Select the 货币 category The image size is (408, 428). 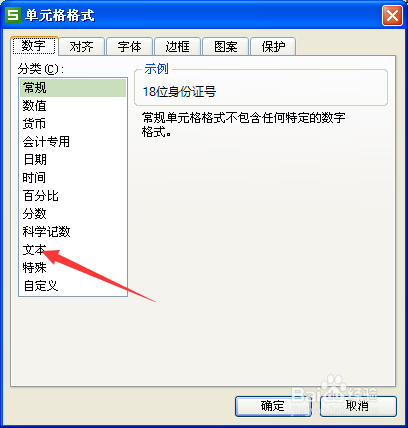[73, 124]
